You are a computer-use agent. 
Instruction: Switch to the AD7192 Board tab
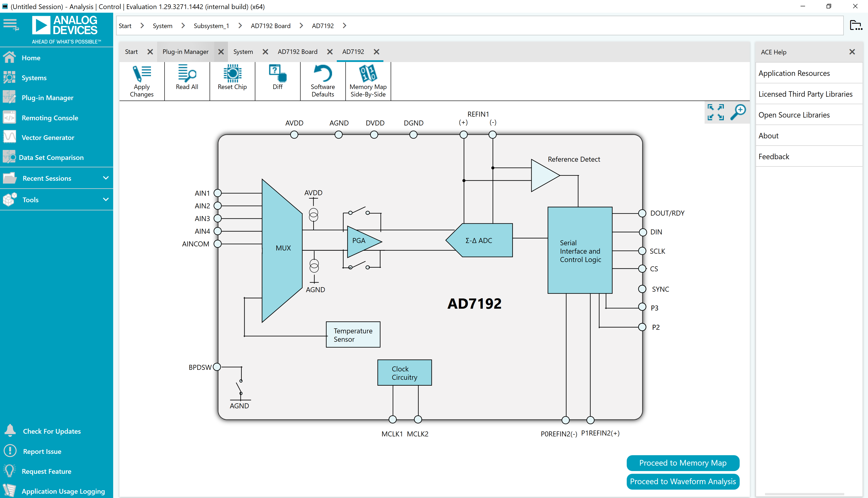pyautogui.click(x=297, y=52)
